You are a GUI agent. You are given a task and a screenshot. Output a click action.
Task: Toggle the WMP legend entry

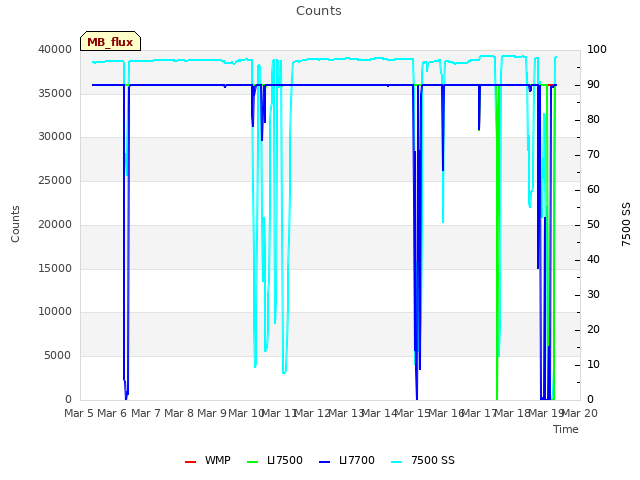point(207,461)
